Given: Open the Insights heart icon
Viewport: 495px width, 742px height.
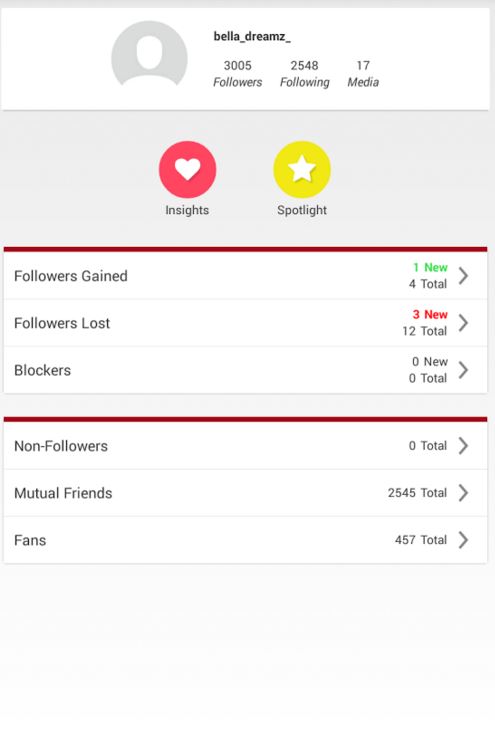Looking at the screenshot, I should (x=187, y=169).
